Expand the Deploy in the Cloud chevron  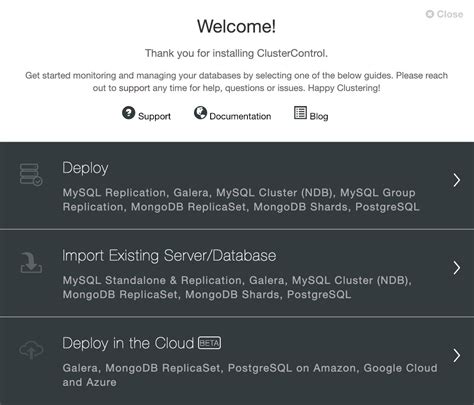point(457,356)
